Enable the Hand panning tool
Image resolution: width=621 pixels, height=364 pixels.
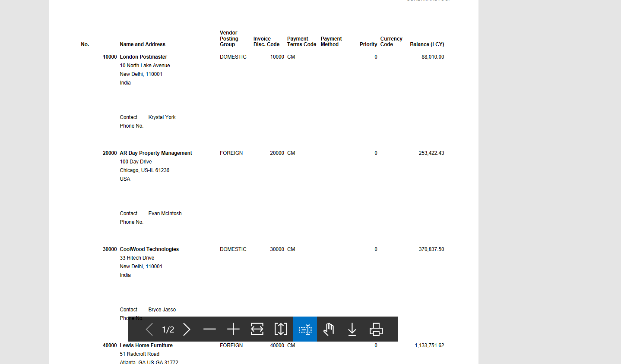pos(328,329)
